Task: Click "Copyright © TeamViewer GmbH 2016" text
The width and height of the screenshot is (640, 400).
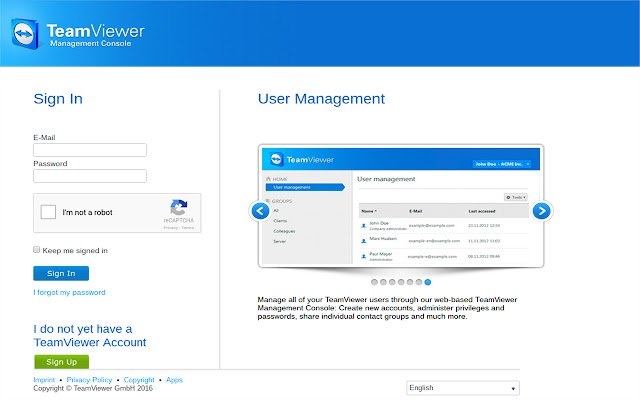Action: [93, 388]
